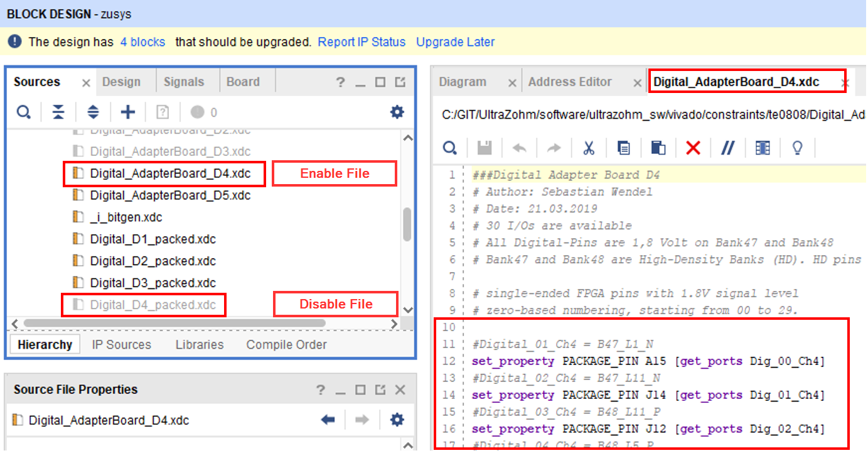Open Sources panel settings gear

point(397,112)
